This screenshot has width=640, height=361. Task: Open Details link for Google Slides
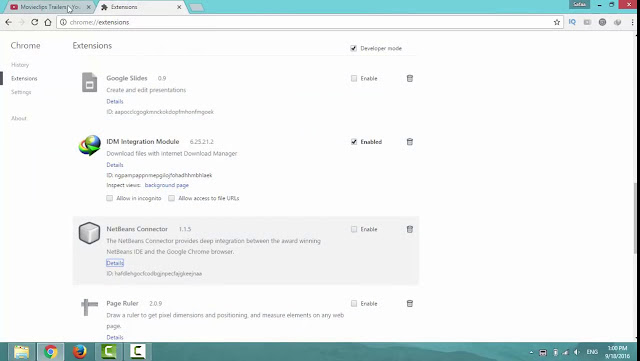[115, 101]
